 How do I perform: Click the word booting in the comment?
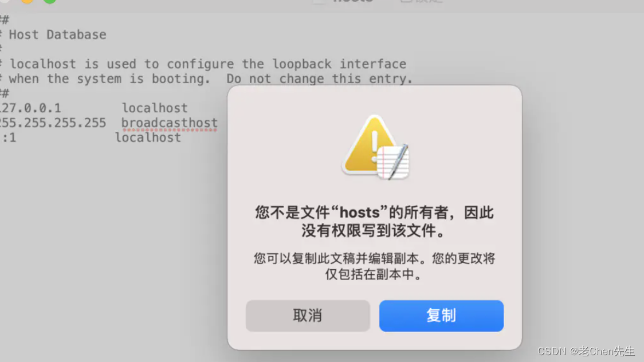pos(180,79)
